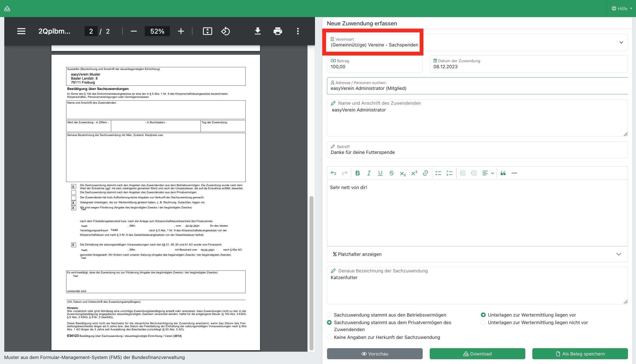Click the Bold formatting icon
Viewport: 636px width, 364px height.
click(x=358, y=173)
